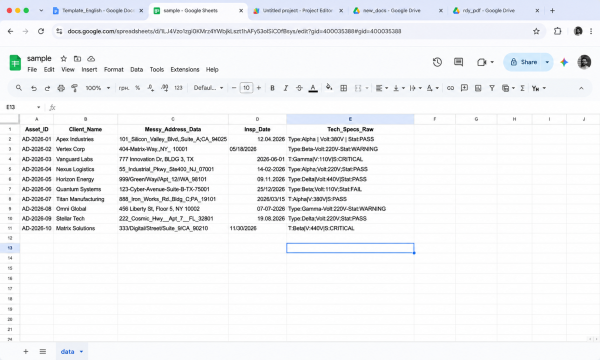Screen dimensions: 600x360
Task: Print the spreadsheet
Action: (61, 88)
